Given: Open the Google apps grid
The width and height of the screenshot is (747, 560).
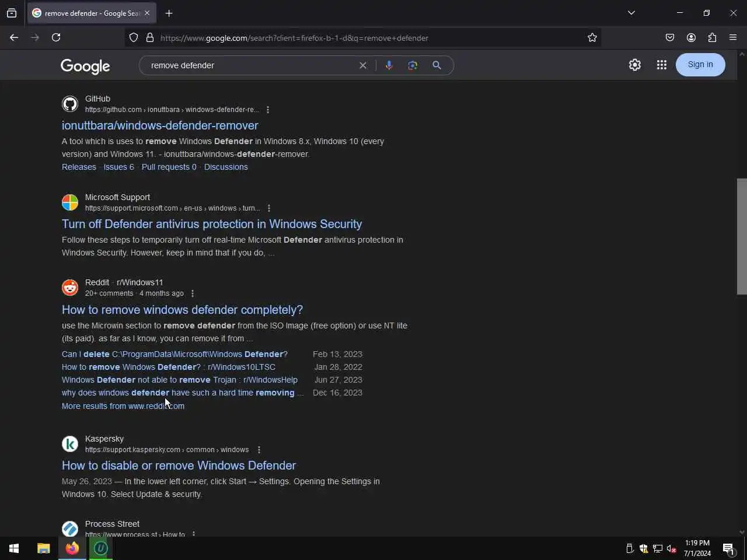Looking at the screenshot, I should (661, 65).
